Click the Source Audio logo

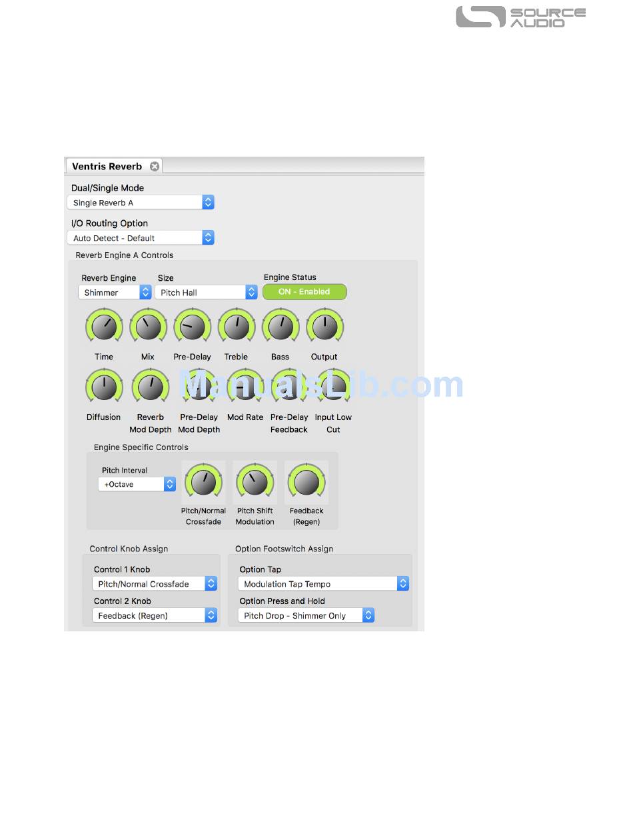(x=520, y=17)
